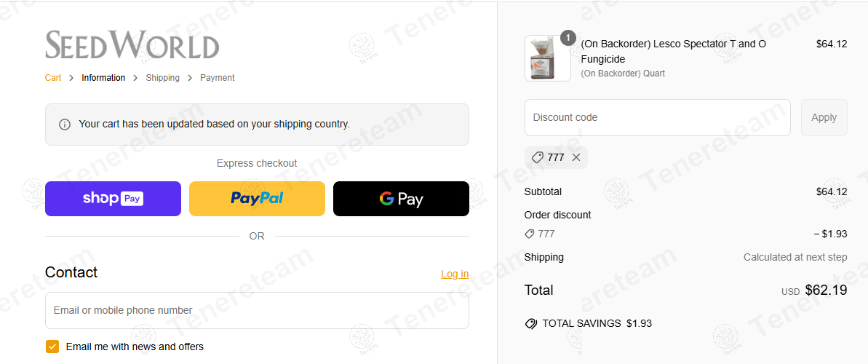
Task: Click the info icon in cart notice
Action: click(x=65, y=124)
